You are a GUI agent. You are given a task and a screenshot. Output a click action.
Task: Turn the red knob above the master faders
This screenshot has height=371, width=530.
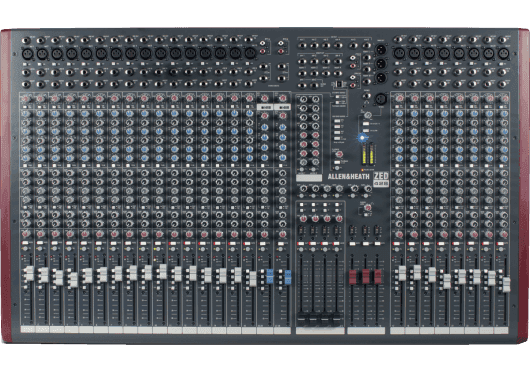click(x=368, y=207)
